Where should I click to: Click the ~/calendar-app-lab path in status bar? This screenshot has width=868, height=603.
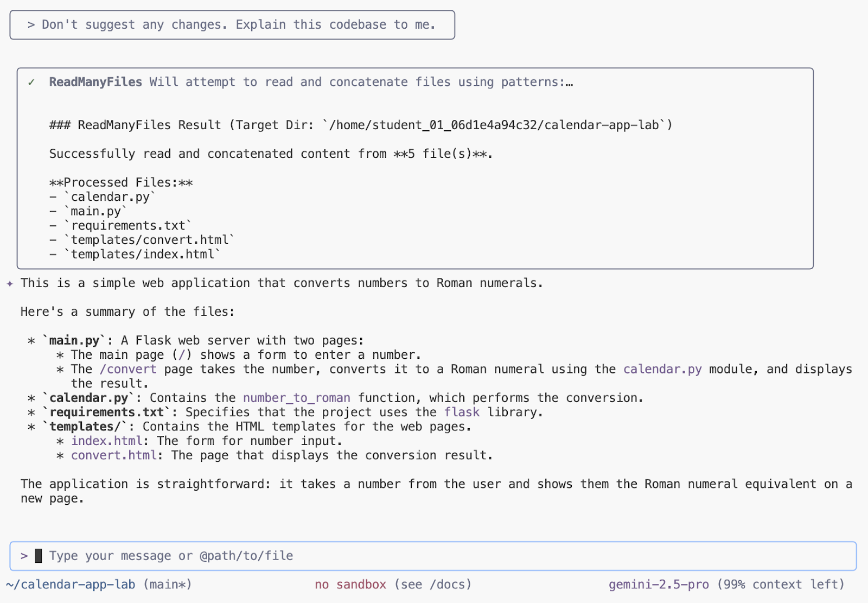71,585
